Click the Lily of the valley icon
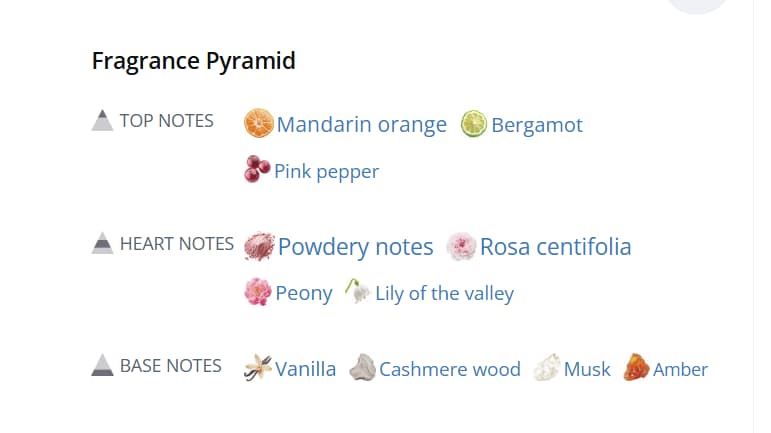The width and height of the screenshot is (771, 433). (357, 291)
